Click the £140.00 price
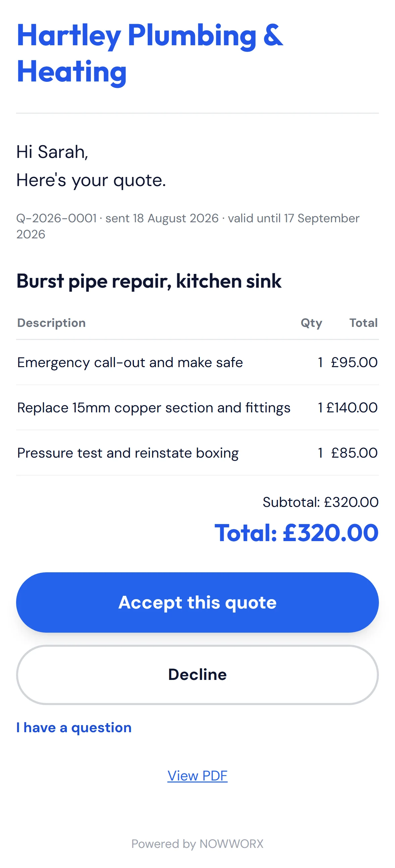This screenshot has height=868, width=395. coord(352,407)
